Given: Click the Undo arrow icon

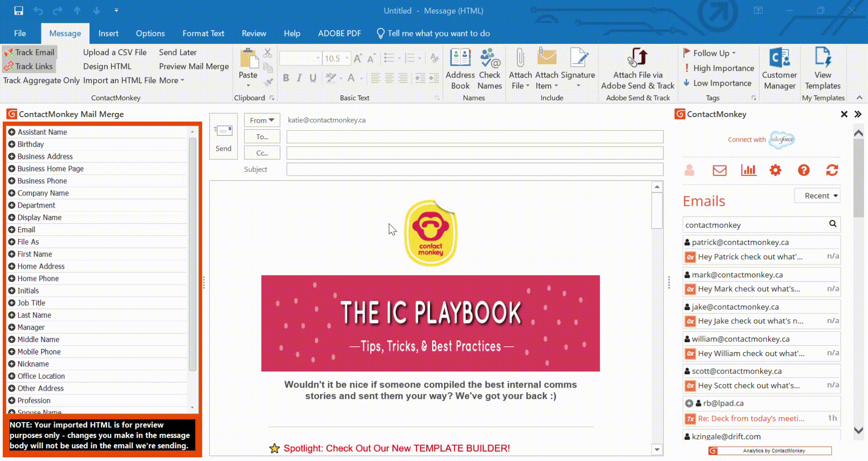Looking at the screenshot, I should coord(39,10).
